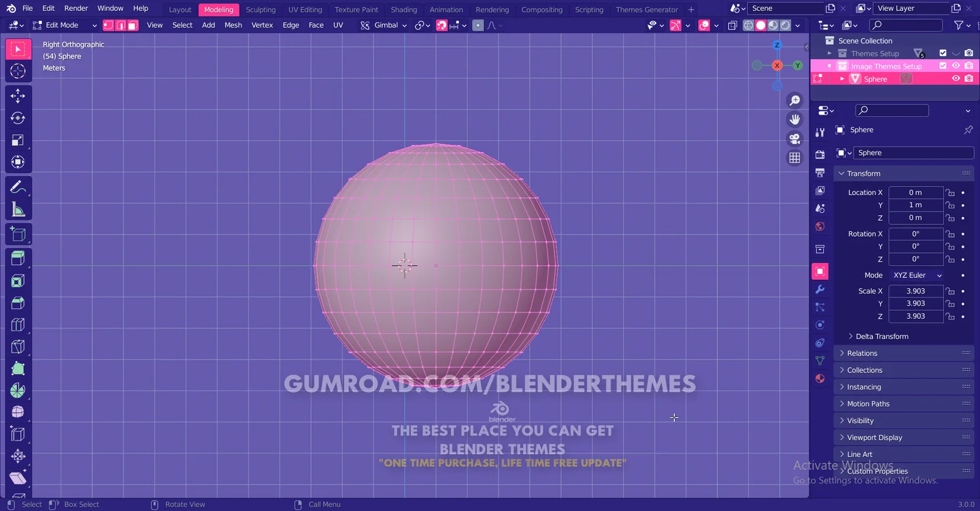Open the Gimbal orientation dropdown

tap(383, 25)
